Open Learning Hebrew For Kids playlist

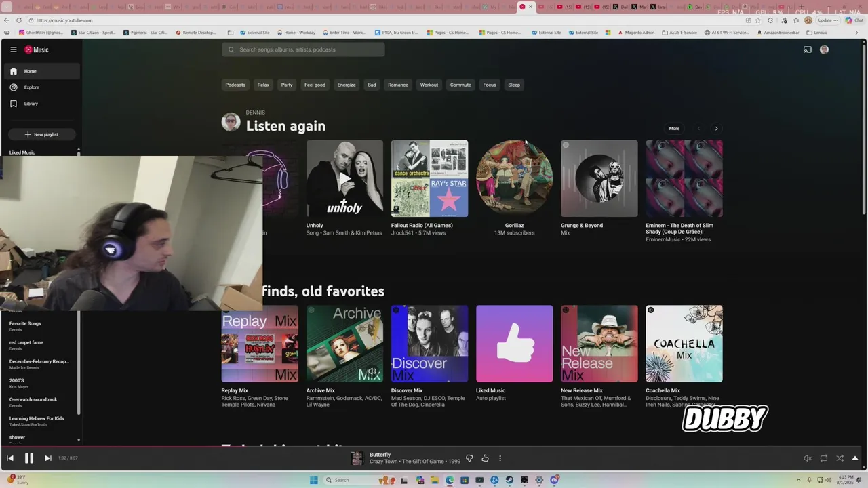(x=41, y=421)
